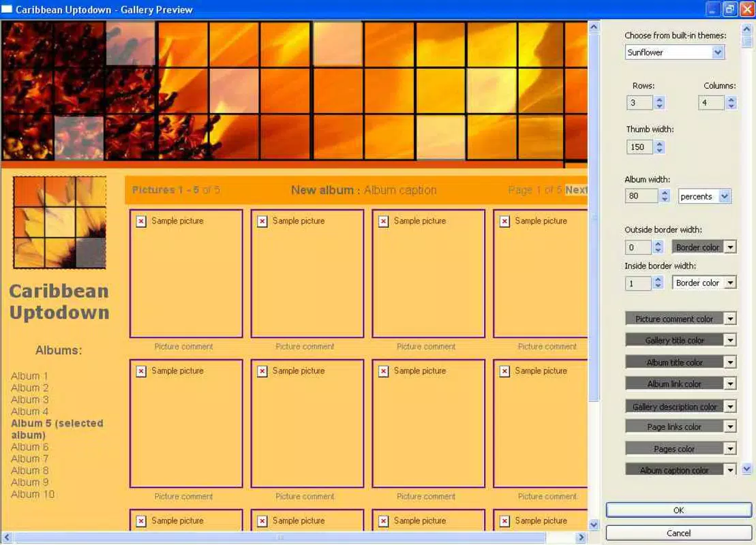This screenshot has height=545, width=756.
Task: Open the Album 10 link
Action: tap(32, 494)
